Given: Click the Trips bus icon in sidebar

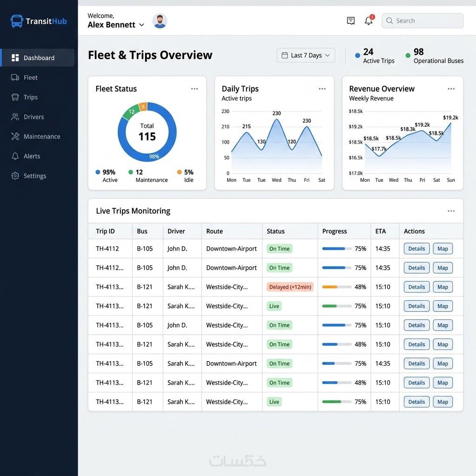Looking at the screenshot, I should [15, 97].
